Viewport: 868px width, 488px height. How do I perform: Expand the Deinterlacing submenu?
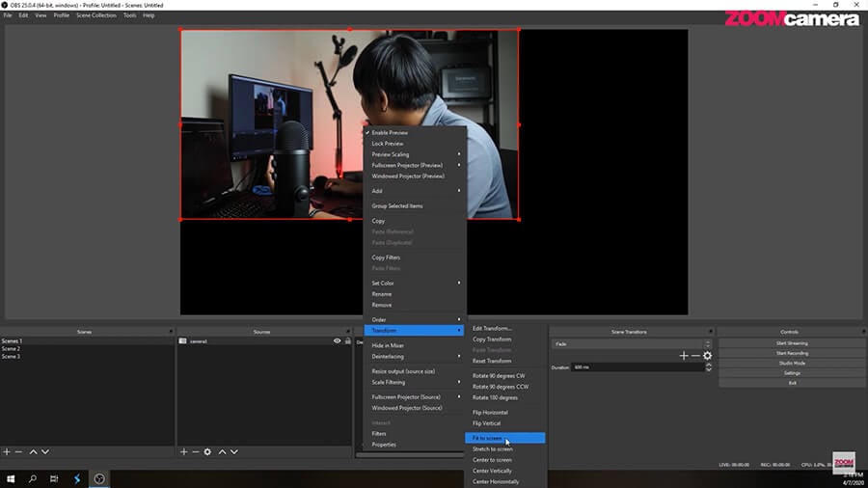pos(415,357)
